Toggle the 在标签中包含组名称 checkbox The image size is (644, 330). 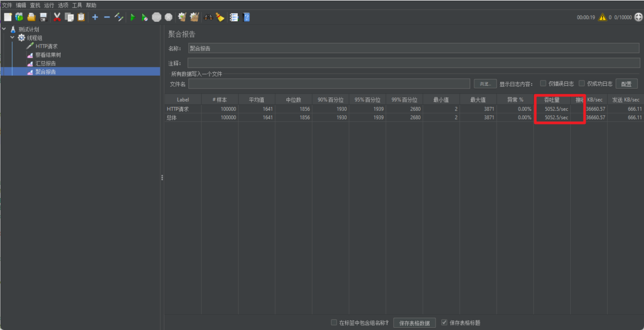tap(334, 322)
